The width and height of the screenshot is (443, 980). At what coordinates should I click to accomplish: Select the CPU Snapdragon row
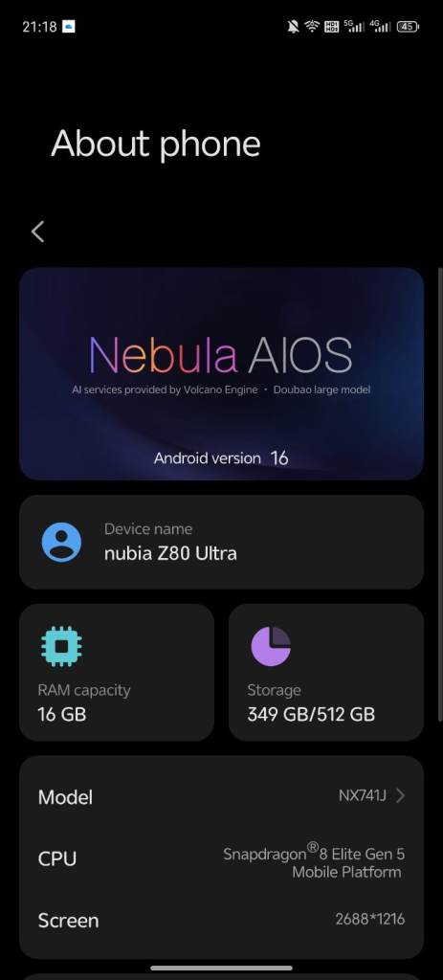(221, 858)
